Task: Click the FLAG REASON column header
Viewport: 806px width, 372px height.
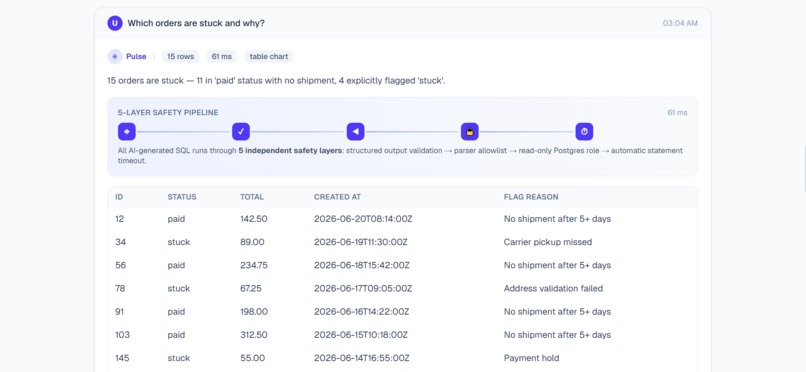Action: tap(531, 197)
